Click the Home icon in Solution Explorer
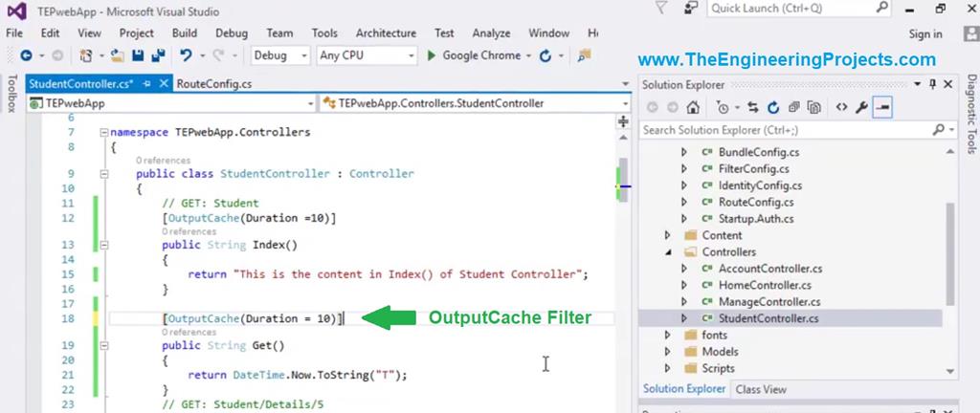980x413 pixels. point(692,107)
